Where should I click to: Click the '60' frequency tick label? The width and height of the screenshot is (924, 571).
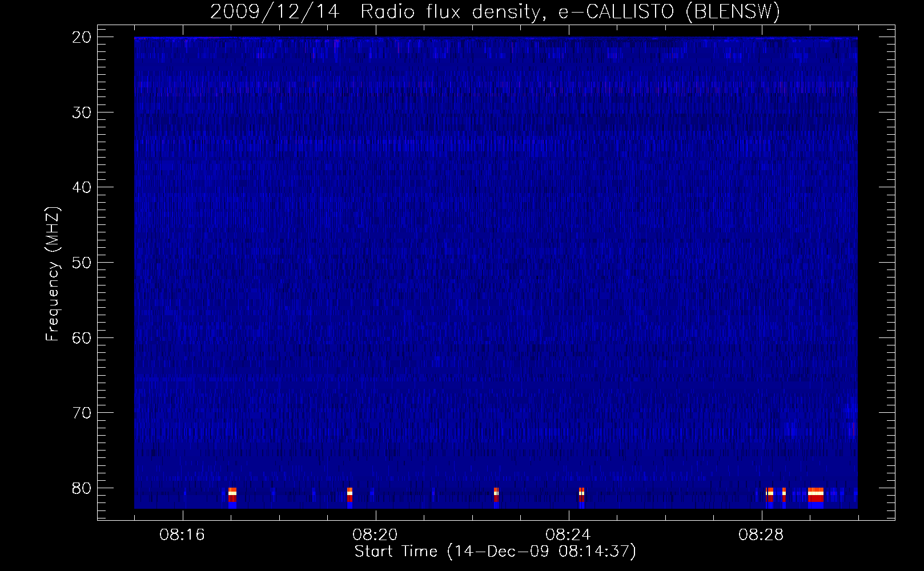tap(82, 338)
